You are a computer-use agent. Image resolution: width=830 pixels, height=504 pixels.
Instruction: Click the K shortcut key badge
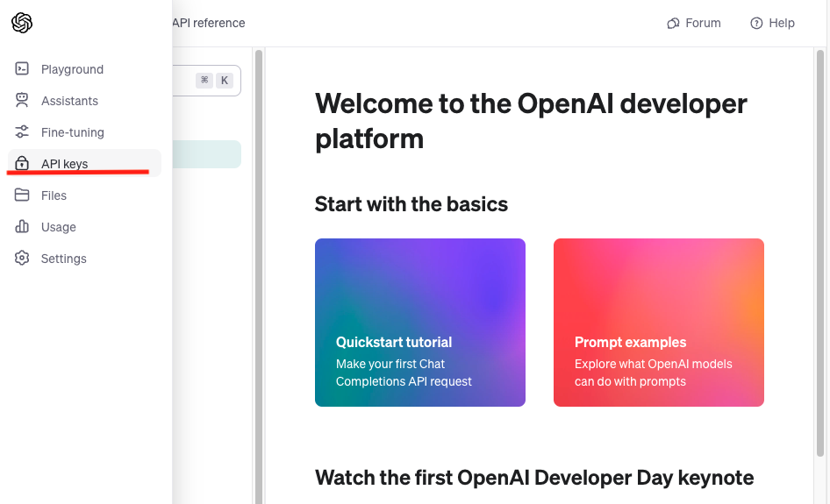click(x=225, y=81)
